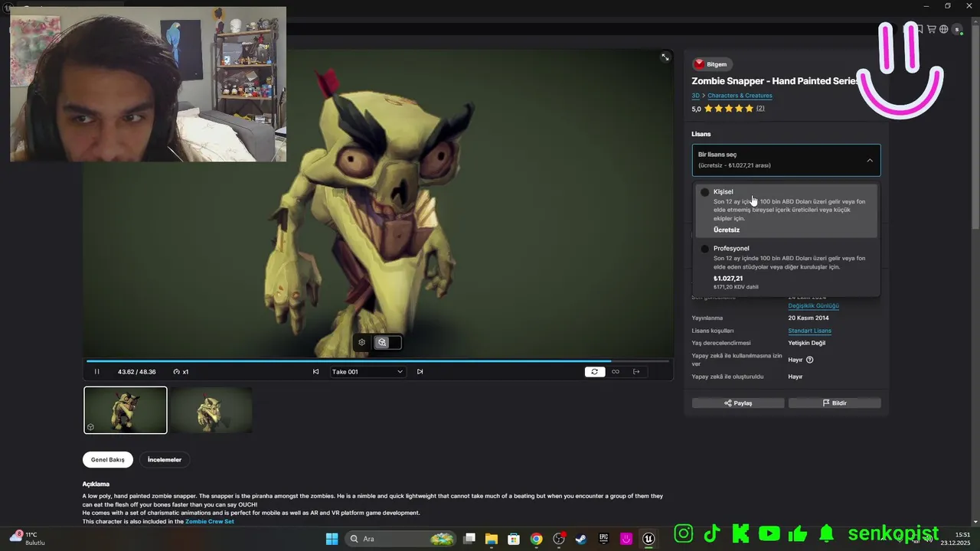Open Google Chrome from the taskbar
980x551 pixels.
536,539
